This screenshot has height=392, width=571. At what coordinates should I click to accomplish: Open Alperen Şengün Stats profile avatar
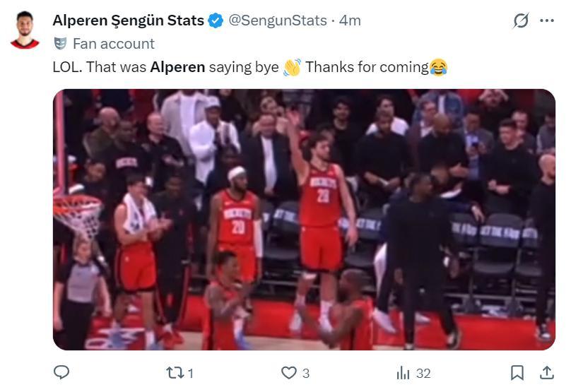point(25,30)
